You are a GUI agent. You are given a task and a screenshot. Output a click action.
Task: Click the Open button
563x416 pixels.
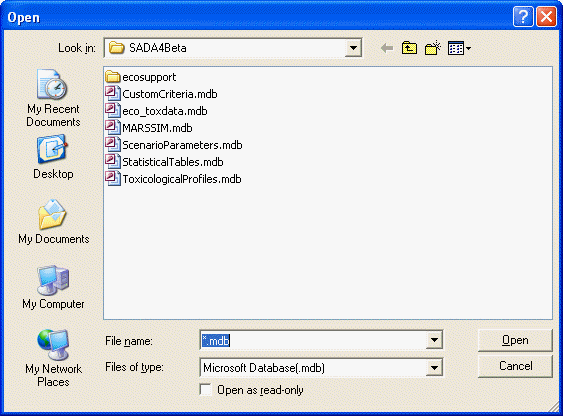tap(515, 340)
